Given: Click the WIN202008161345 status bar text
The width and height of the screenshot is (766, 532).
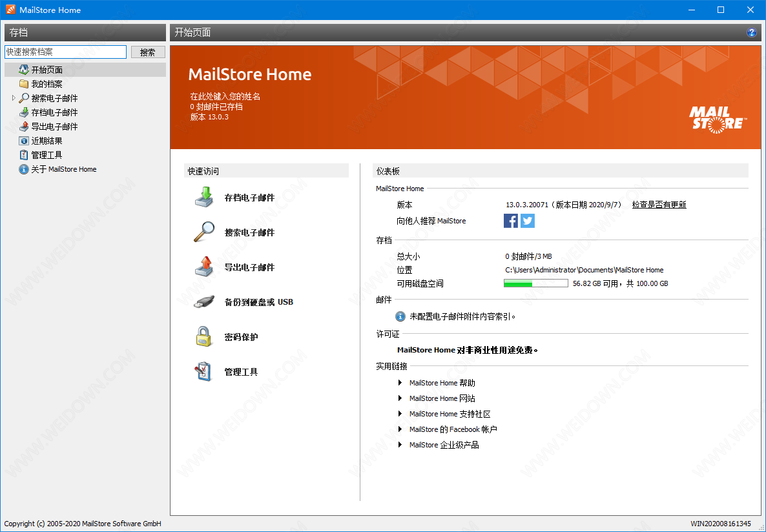Looking at the screenshot, I should [721, 524].
